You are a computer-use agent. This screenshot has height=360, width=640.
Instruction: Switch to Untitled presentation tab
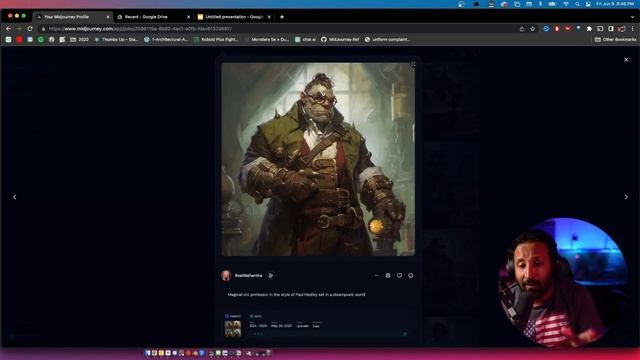(234, 17)
